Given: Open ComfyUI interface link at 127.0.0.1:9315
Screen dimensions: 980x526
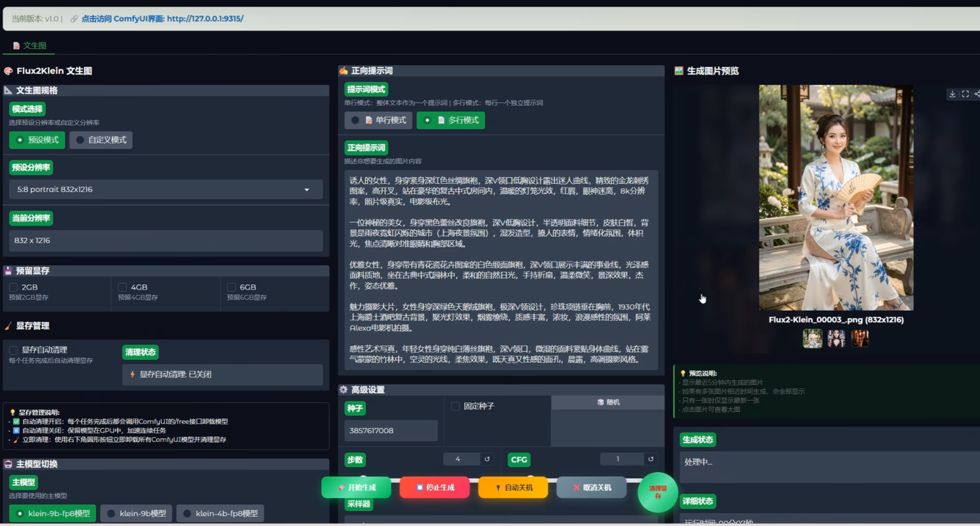Looking at the screenshot, I should pos(162,19).
